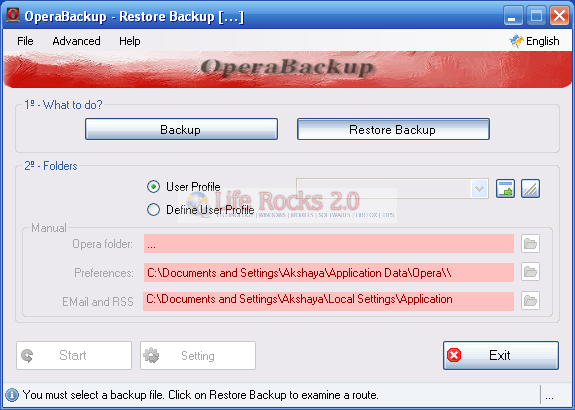This screenshot has width=575, height=410.
Task: Click the EMail and RSS path field
Action: (329, 301)
